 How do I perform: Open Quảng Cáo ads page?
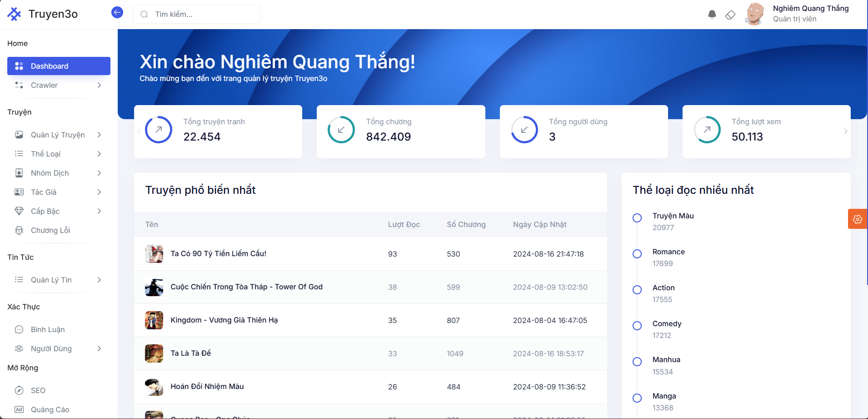(x=50, y=409)
